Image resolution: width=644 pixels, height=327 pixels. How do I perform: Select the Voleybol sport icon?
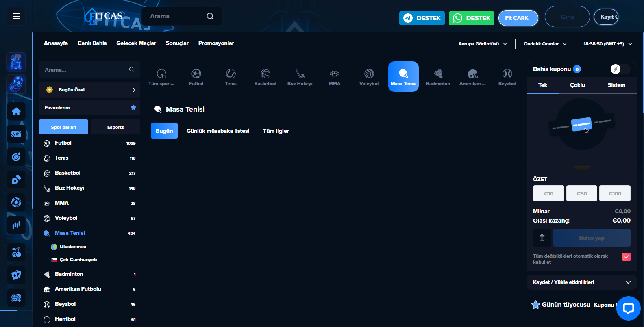[x=369, y=77]
